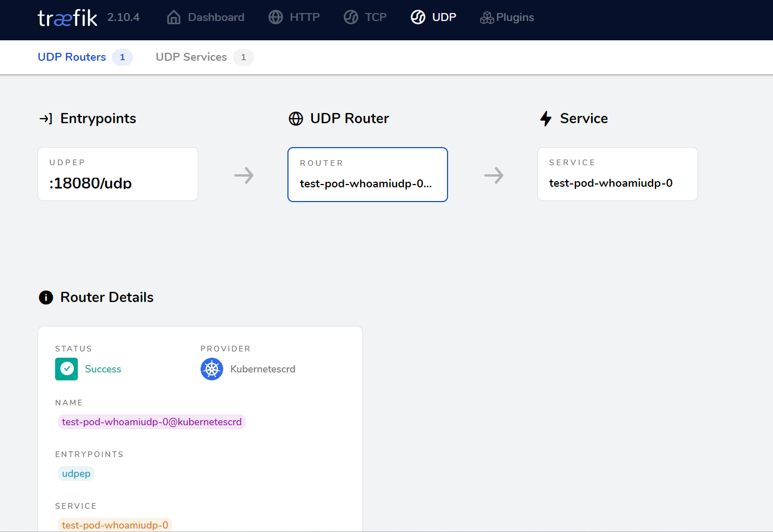Switch to UDP Services tab

point(191,57)
